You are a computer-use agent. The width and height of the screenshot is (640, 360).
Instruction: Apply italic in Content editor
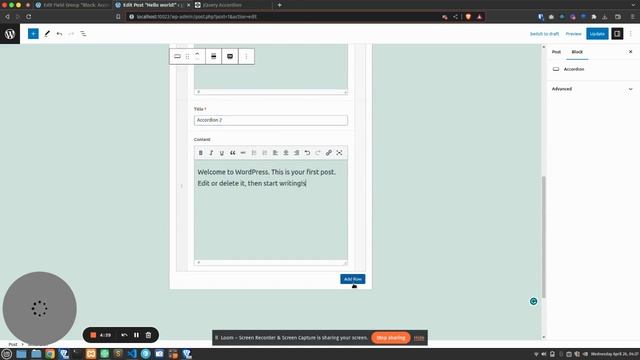pos(211,153)
